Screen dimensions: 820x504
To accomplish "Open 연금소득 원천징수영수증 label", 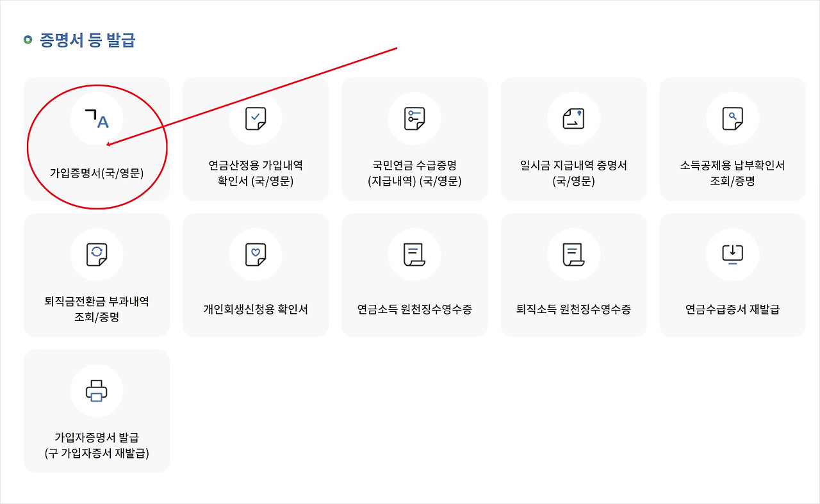I will point(414,309).
